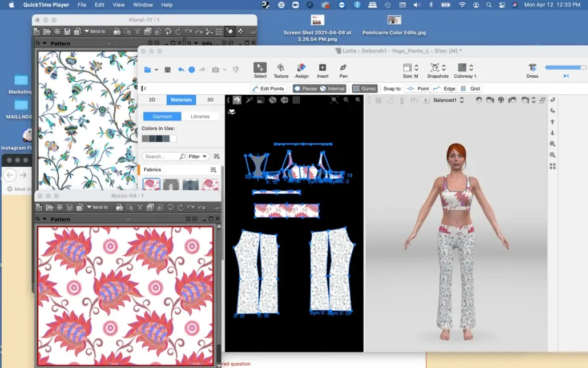Toggle the Gizmo option
This screenshot has height=368, width=588.
tap(364, 89)
